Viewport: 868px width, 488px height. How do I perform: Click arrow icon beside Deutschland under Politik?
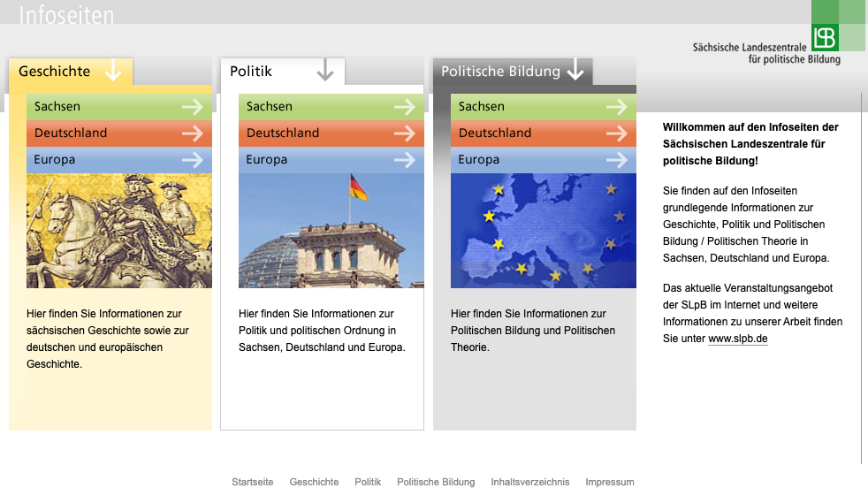tap(405, 133)
